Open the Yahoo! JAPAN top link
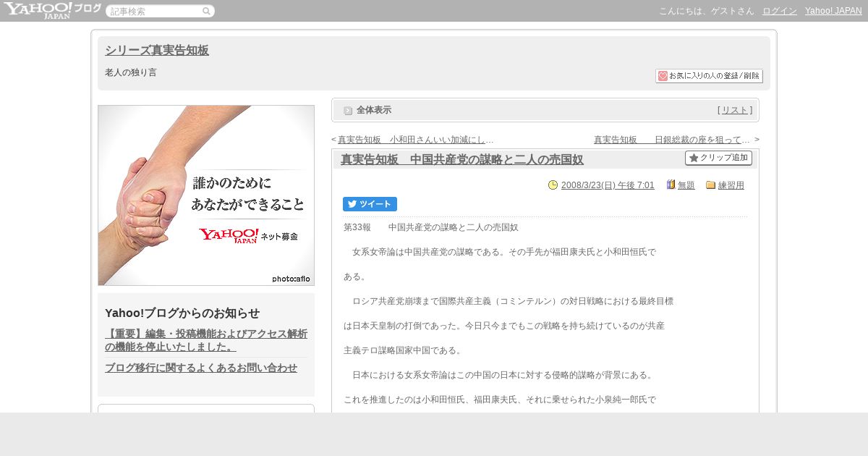The height and width of the screenshot is (456, 868). pos(833,11)
